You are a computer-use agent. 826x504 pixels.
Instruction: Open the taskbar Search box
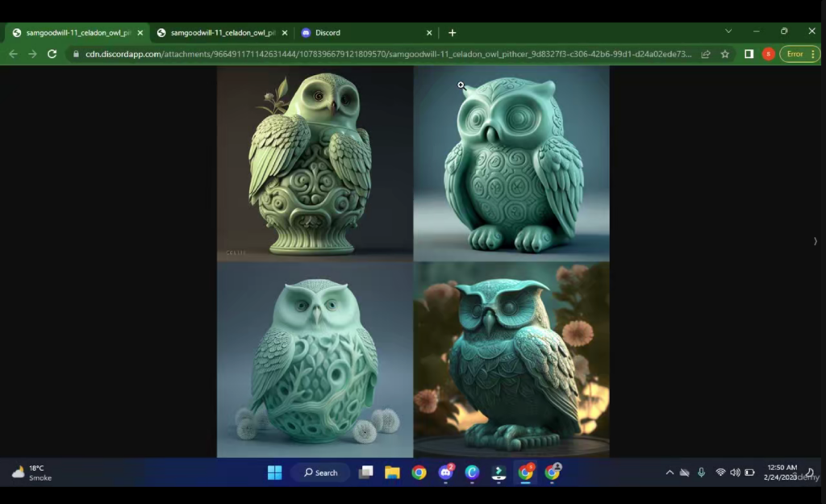coord(321,473)
